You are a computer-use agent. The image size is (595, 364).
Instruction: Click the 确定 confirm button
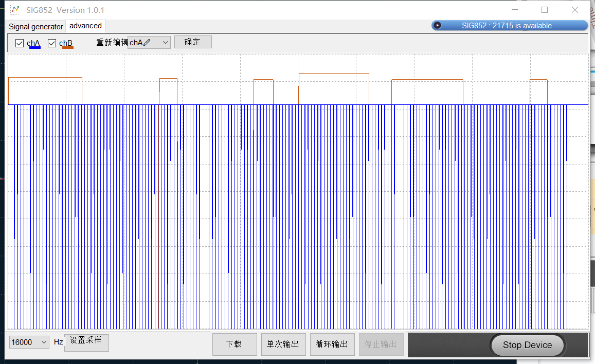click(193, 42)
